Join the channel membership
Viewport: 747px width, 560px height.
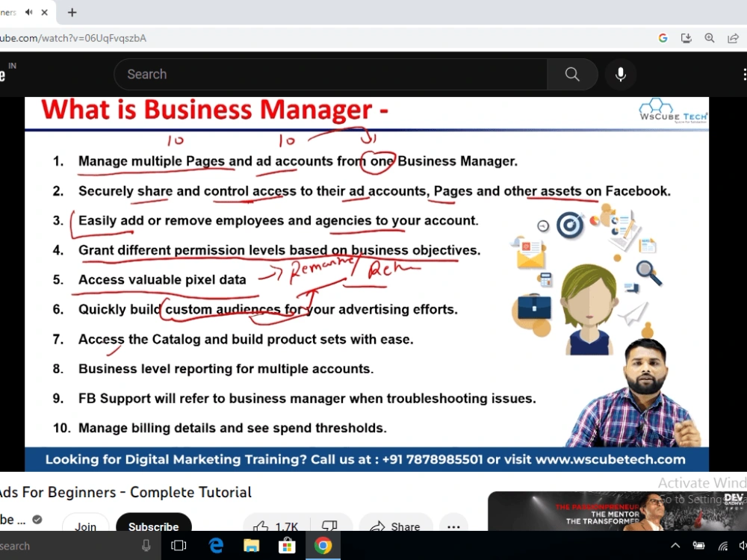click(85, 524)
